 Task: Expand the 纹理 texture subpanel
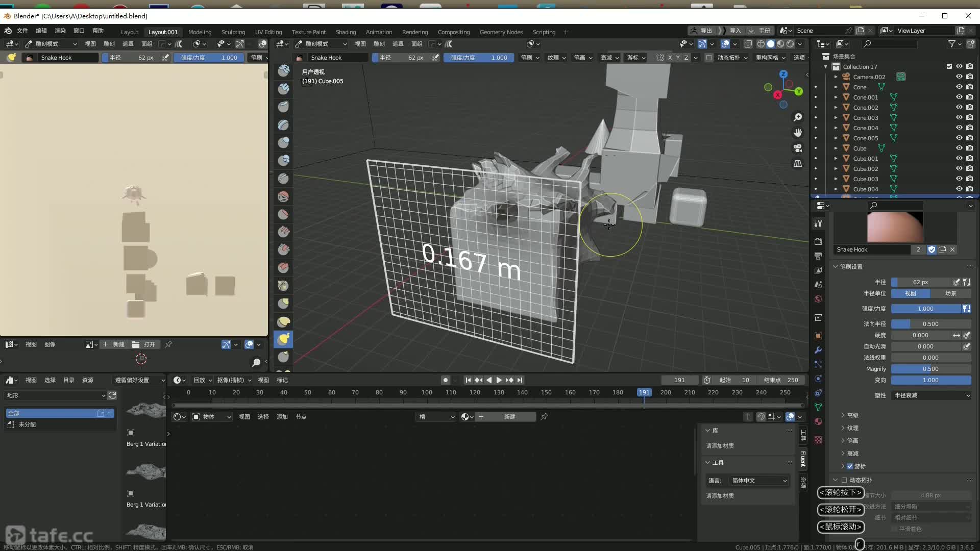(852, 428)
